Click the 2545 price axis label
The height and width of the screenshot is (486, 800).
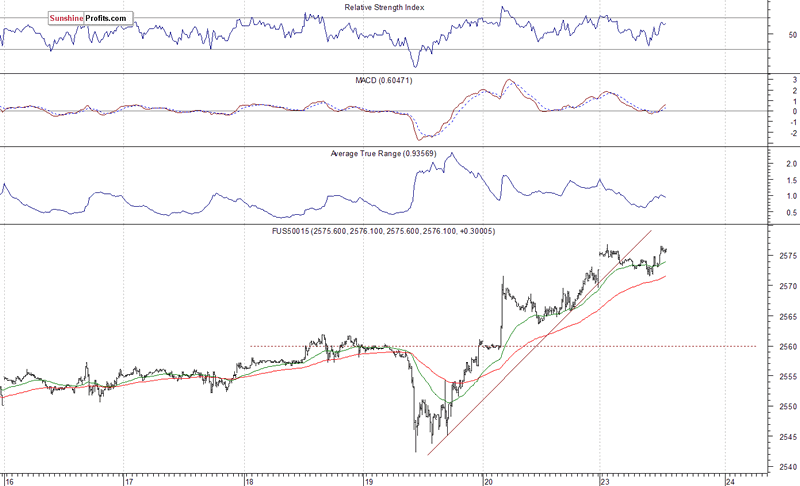click(x=789, y=437)
